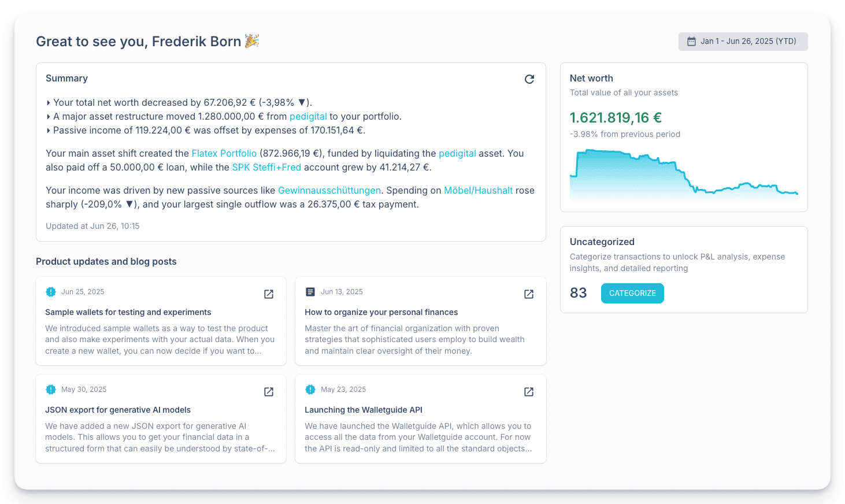Click the badge icon beside May 30, 2025
The height and width of the screenshot is (504, 845).
[51, 390]
